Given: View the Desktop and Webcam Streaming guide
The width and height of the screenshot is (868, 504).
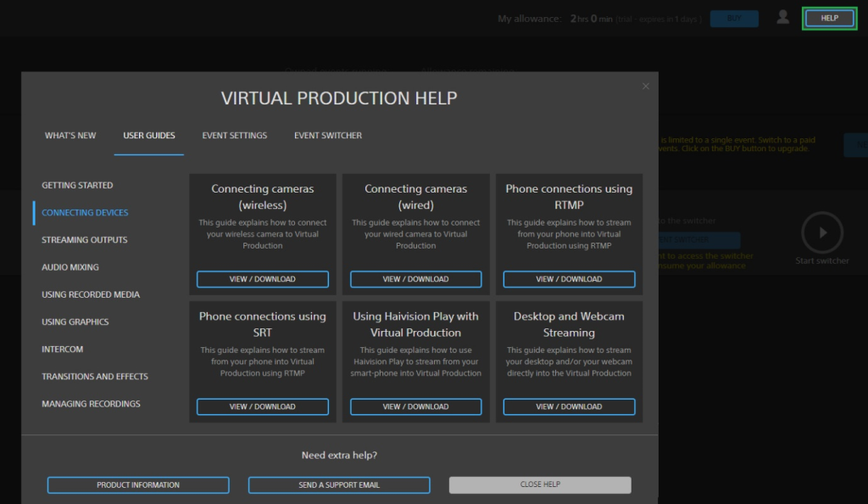Looking at the screenshot, I should [569, 406].
